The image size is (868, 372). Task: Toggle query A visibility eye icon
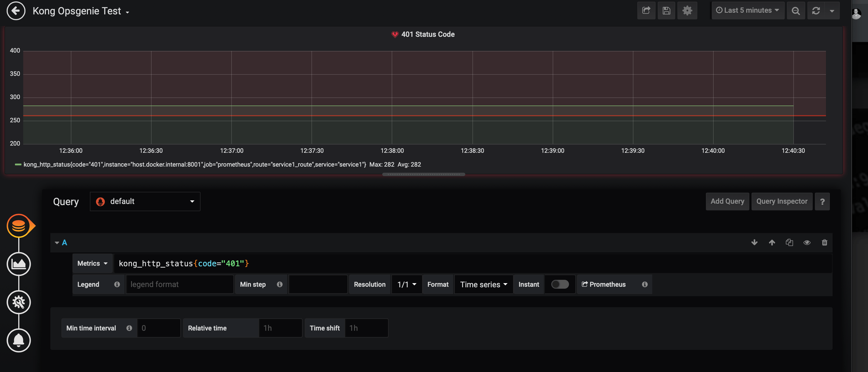click(807, 242)
